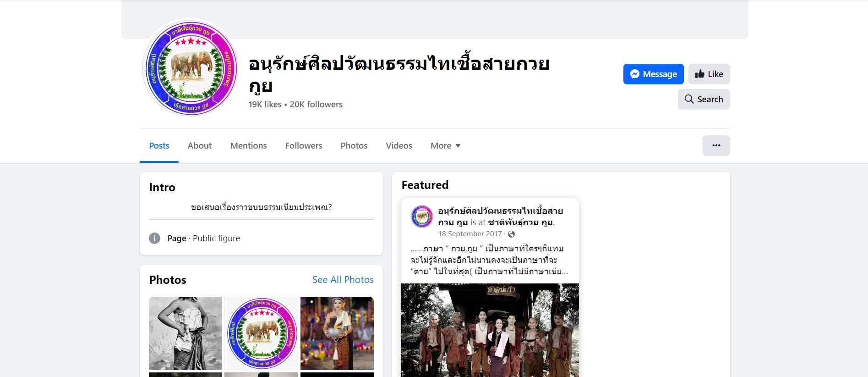Open the 18 September 2017 post date link

click(x=469, y=234)
